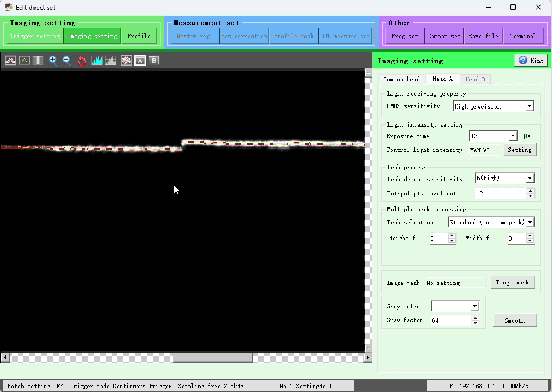Screen dimensions: 552x392
Task: Open the Terminal button
Action: tap(523, 36)
